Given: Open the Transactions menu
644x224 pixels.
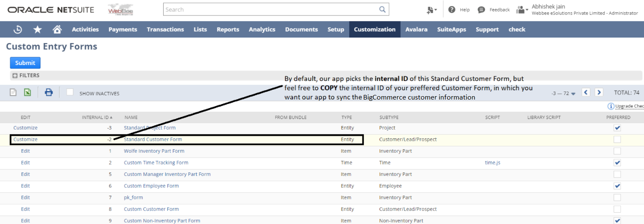Looking at the screenshot, I should [165, 30].
